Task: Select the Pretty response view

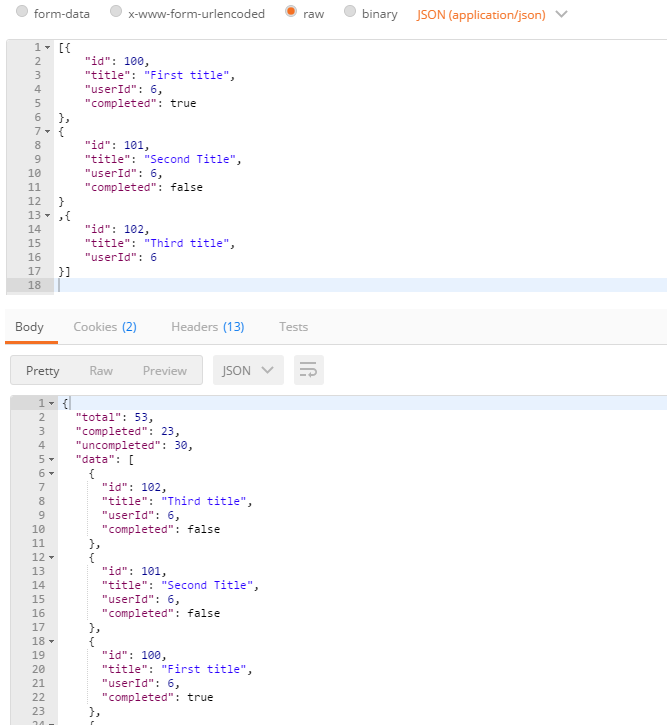Action: [x=43, y=370]
